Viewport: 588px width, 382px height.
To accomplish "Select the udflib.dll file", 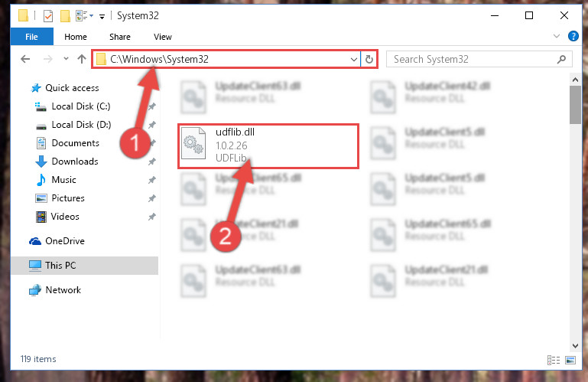I will [x=268, y=146].
